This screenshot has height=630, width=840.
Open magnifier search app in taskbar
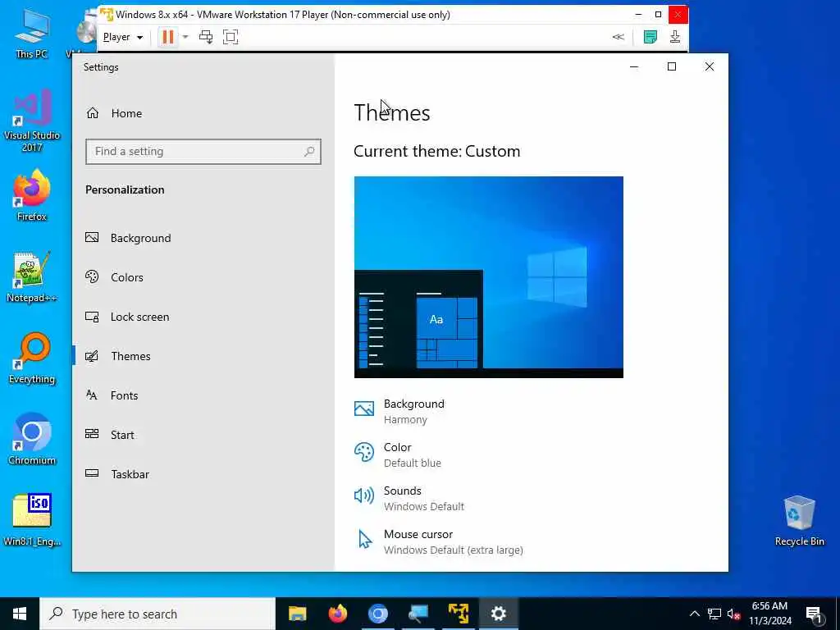(x=418, y=614)
